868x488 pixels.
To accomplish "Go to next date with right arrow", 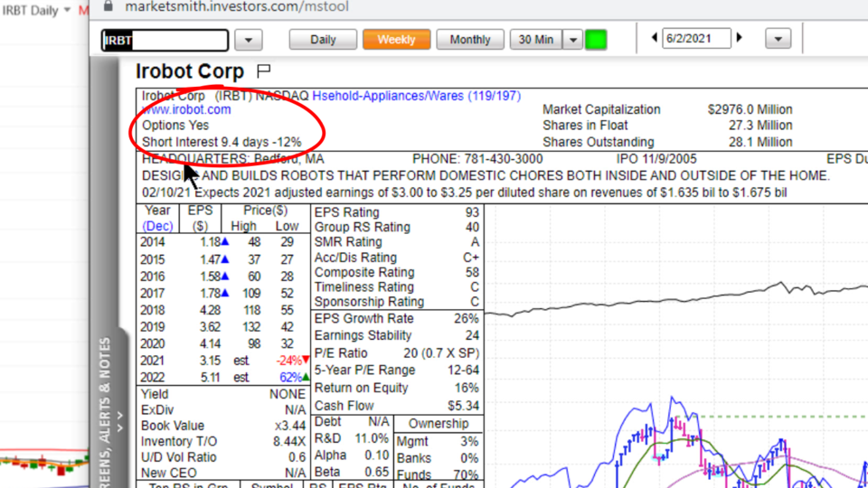I will tap(739, 38).
